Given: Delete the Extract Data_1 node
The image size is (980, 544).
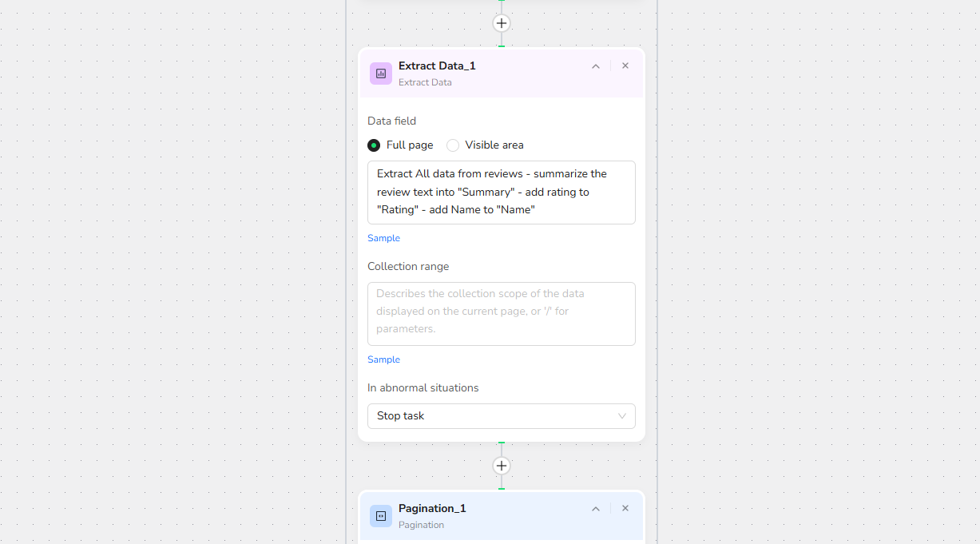Looking at the screenshot, I should [625, 66].
